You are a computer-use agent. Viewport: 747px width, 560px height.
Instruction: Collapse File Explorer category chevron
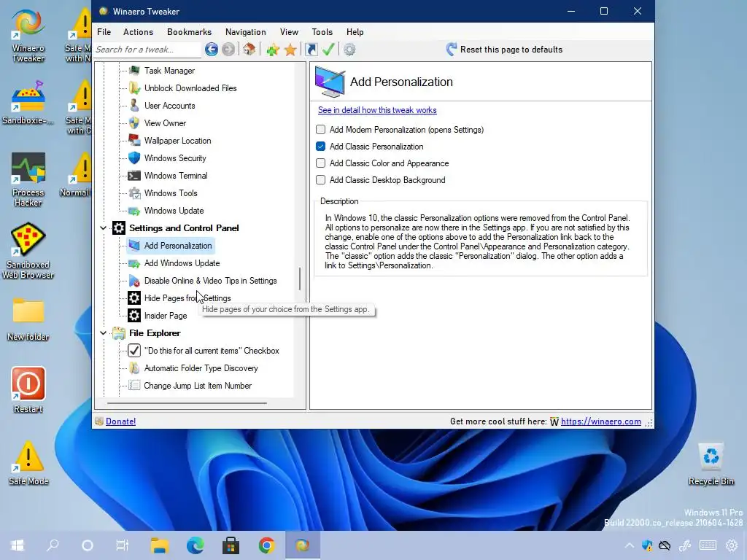[x=103, y=333]
